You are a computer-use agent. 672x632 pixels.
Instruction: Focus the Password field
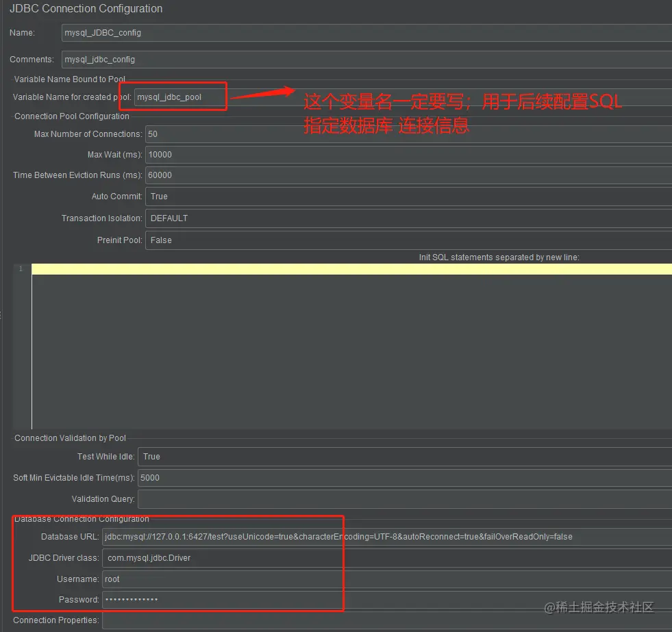(387, 599)
